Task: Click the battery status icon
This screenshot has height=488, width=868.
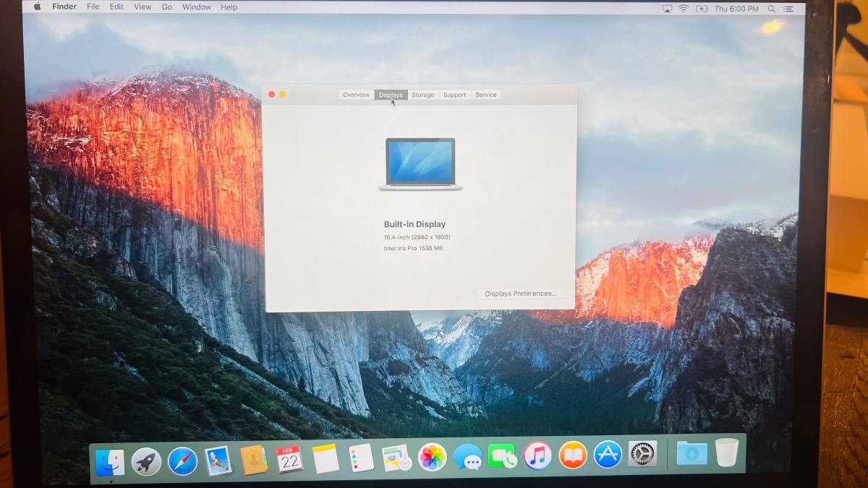Action: pyautogui.click(x=702, y=9)
